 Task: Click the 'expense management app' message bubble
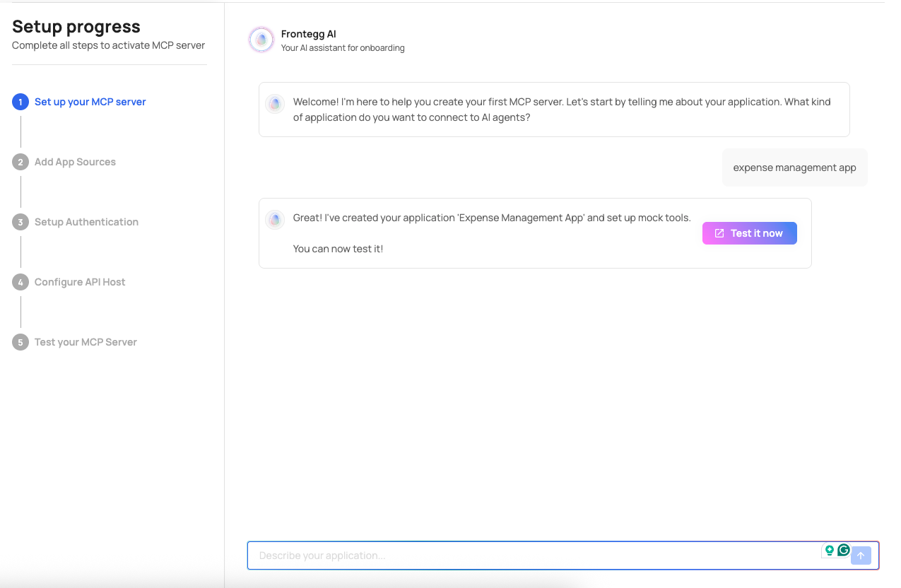click(x=794, y=167)
